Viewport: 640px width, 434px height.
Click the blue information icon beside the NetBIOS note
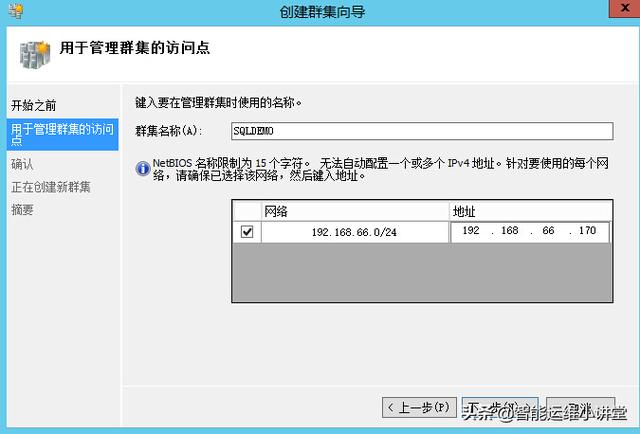[x=143, y=169]
